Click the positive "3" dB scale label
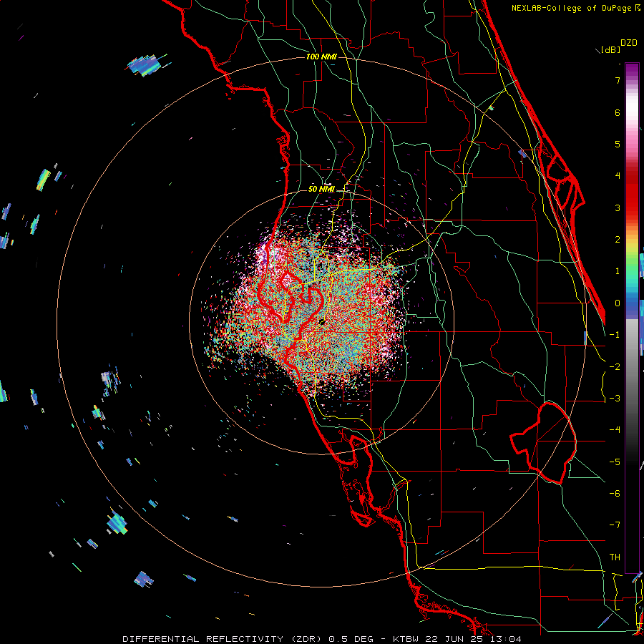 pos(618,208)
